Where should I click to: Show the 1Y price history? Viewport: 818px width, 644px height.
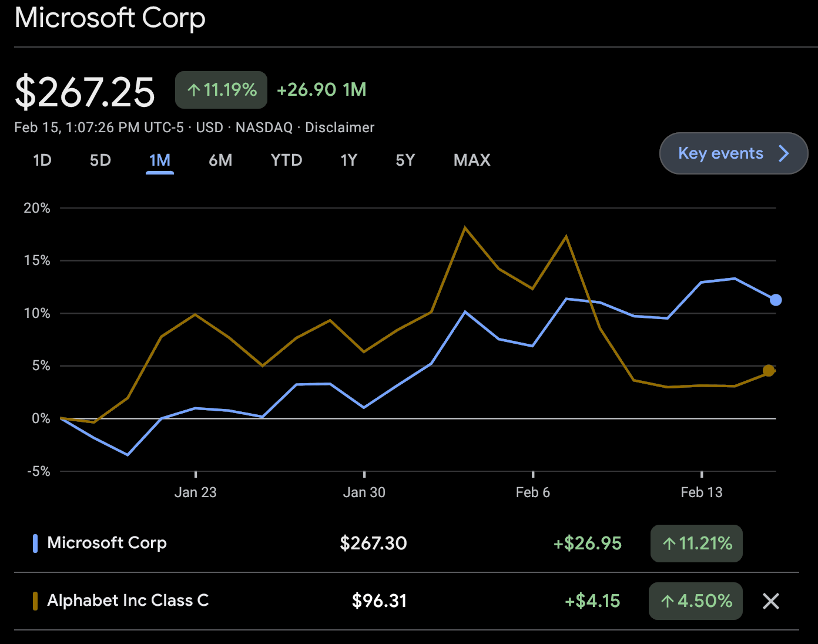point(348,160)
